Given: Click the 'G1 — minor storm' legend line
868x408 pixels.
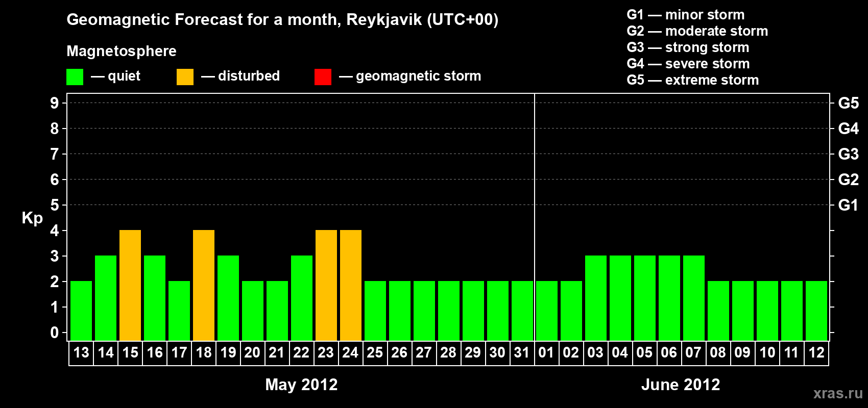Looking at the screenshot, I should coord(686,15).
